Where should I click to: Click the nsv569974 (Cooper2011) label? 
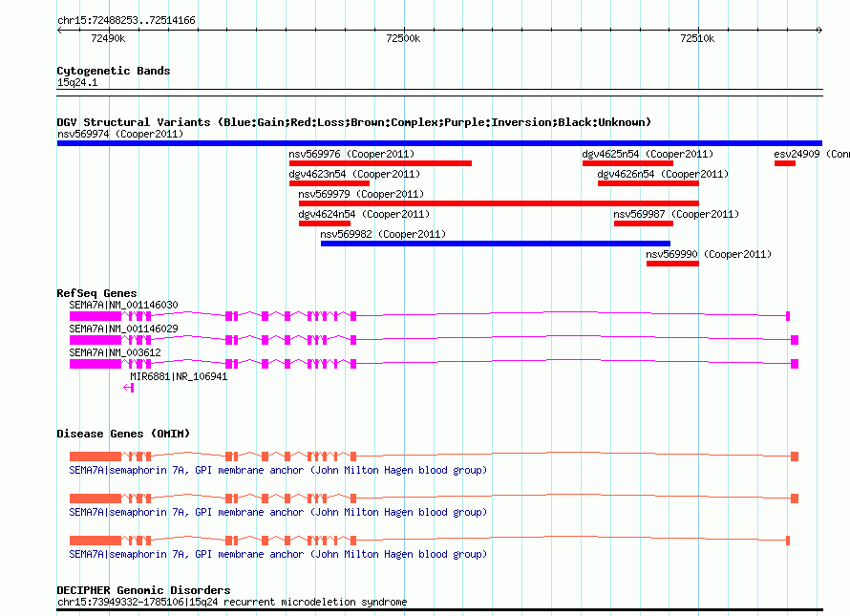pos(120,134)
